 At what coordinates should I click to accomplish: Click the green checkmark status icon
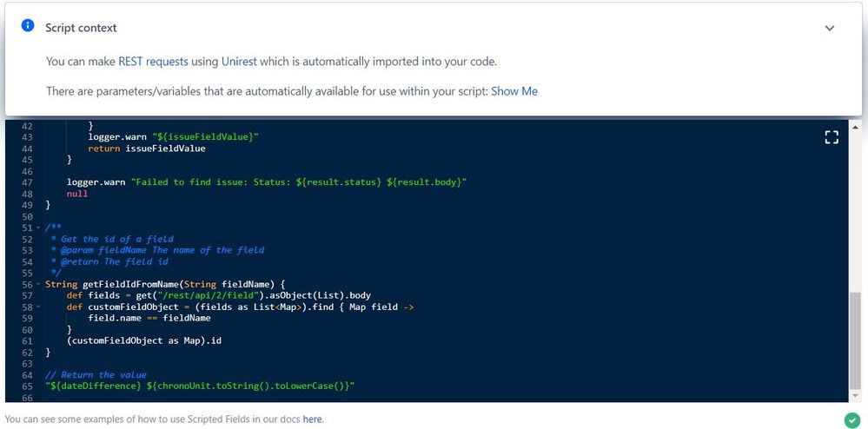tap(851, 419)
